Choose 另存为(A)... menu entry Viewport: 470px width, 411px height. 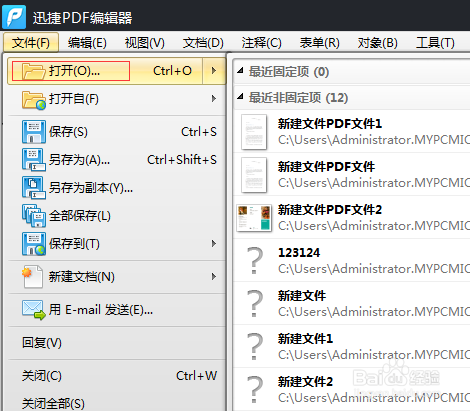116,160
